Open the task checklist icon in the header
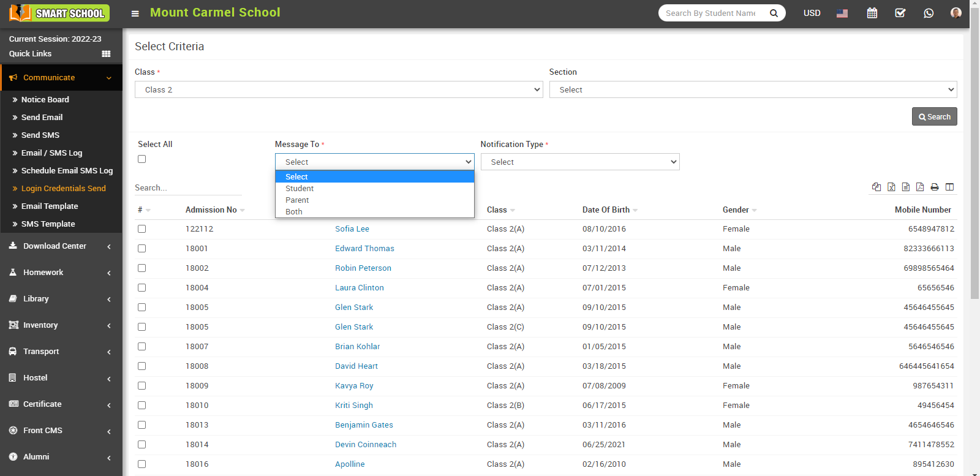The height and width of the screenshot is (476, 980). [x=900, y=13]
